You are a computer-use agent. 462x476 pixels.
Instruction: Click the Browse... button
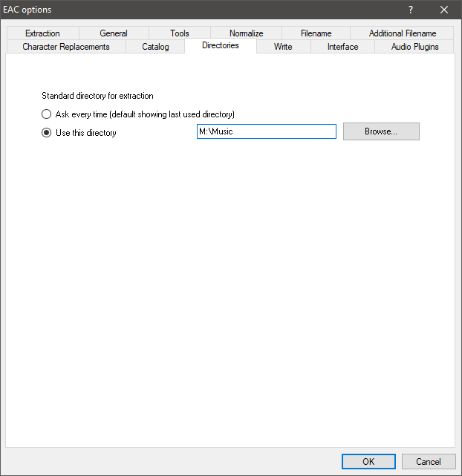(x=381, y=131)
